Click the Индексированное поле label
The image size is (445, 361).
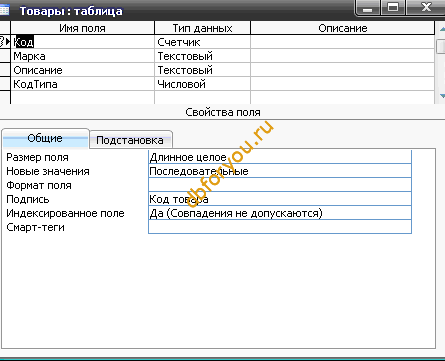click(65, 213)
